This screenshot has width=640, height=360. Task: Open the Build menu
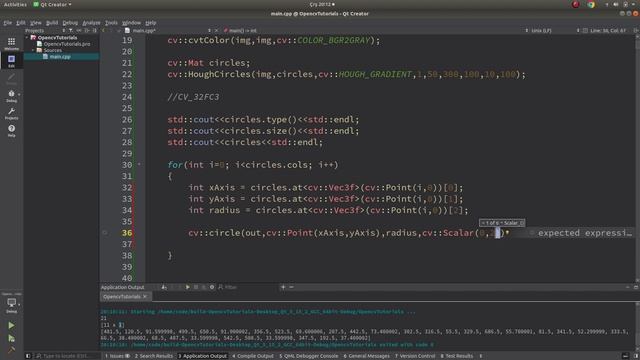tap(52, 23)
